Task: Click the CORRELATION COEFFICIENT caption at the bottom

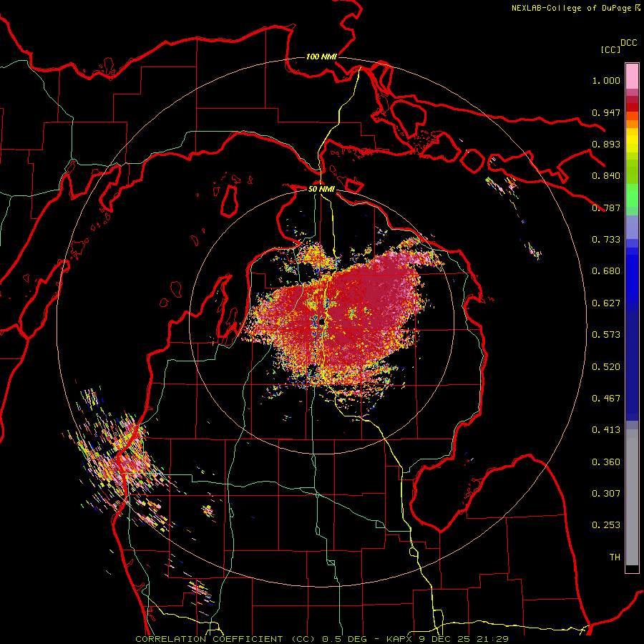Action: (x=322, y=639)
